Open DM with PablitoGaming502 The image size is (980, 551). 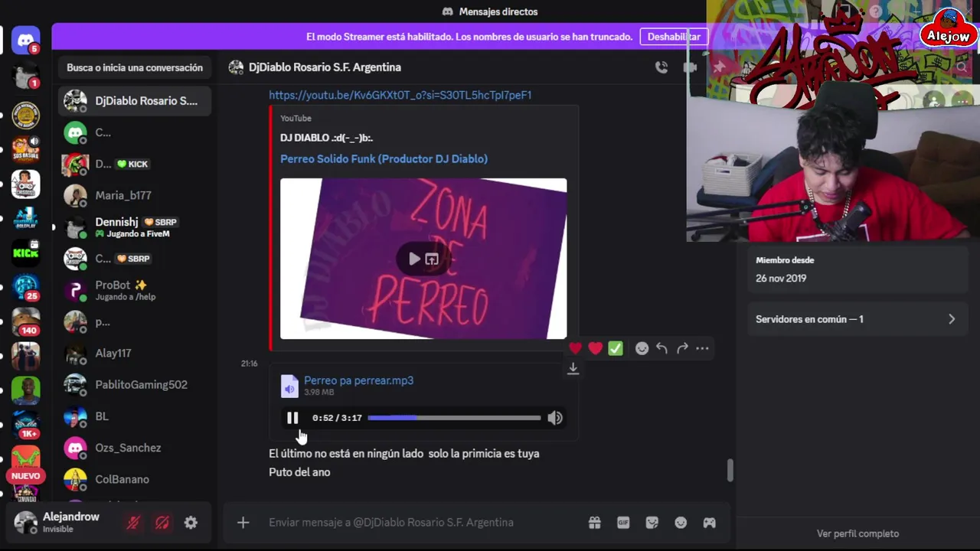136,385
